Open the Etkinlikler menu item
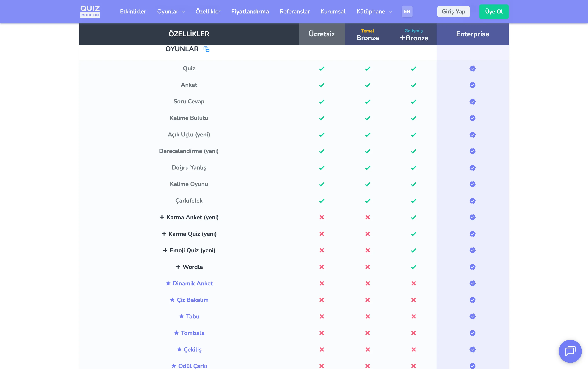Image resolution: width=588 pixels, height=369 pixels. (x=133, y=12)
